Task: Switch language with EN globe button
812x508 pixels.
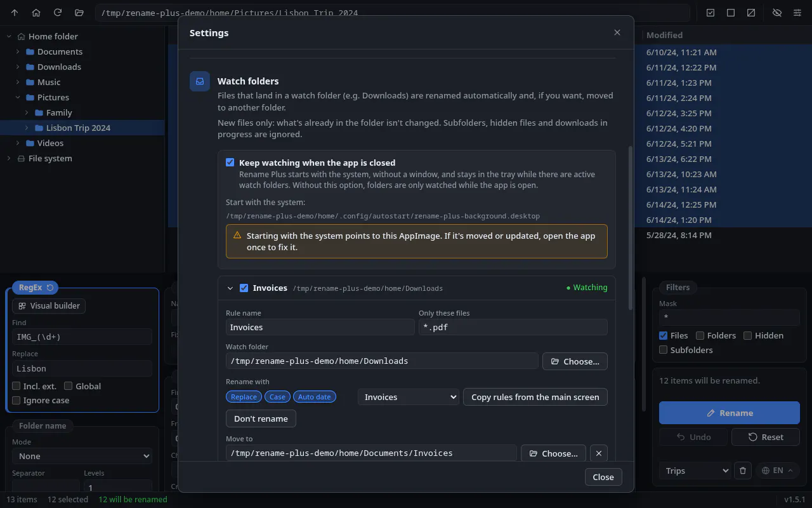Action: pyautogui.click(x=778, y=471)
